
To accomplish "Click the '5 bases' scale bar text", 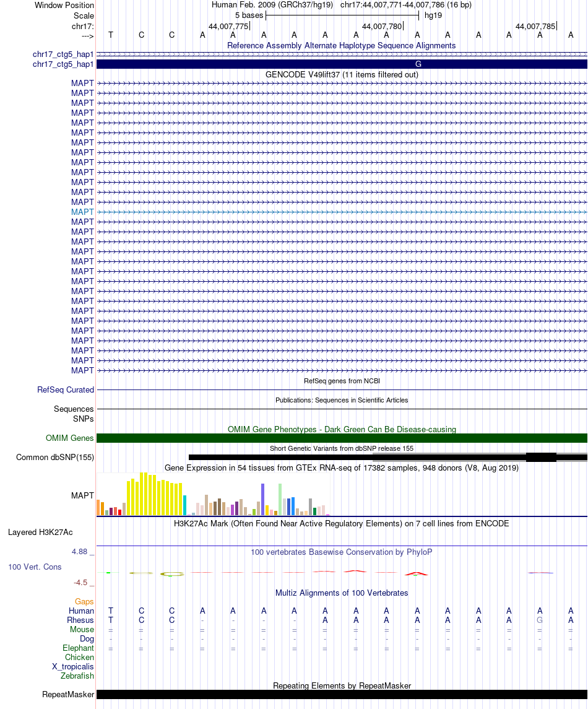I will point(249,15).
